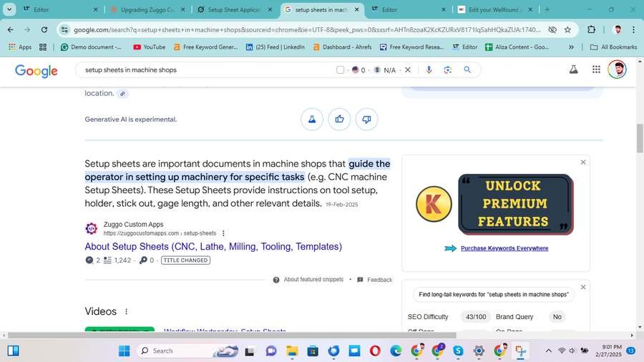
Task: Close the SEO Difficulty widget
Action: [x=582, y=288]
